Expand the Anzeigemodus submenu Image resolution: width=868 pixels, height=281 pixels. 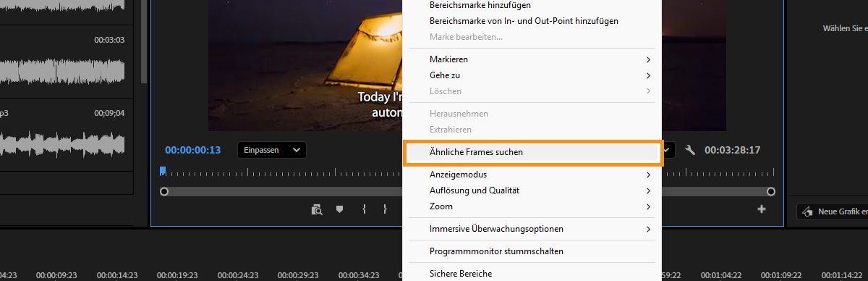[x=532, y=175]
